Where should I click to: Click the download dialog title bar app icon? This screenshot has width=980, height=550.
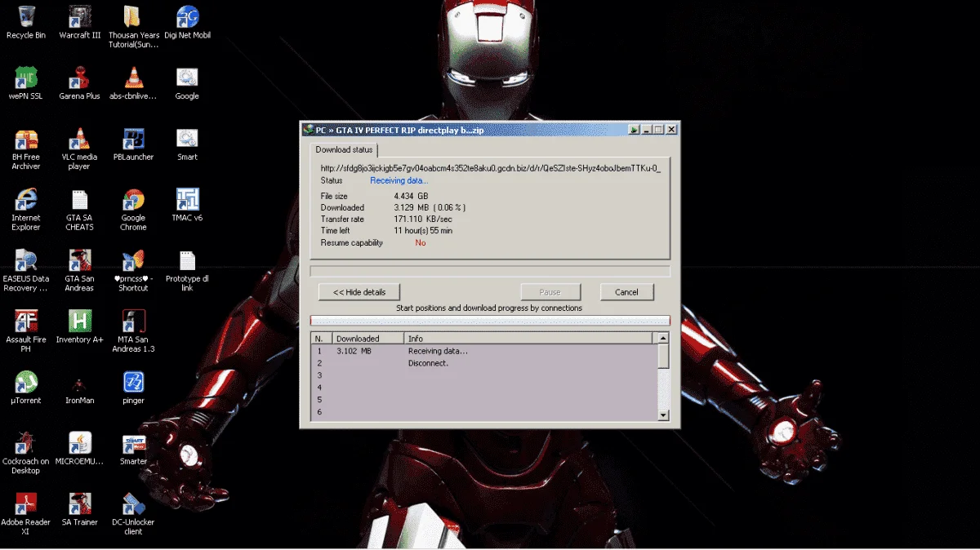(309, 130)
